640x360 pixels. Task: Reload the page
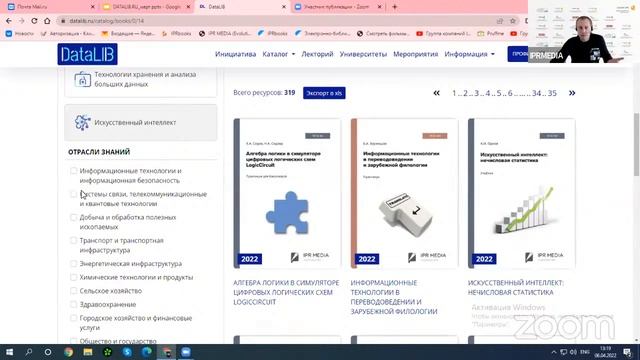tap(34, 20)
